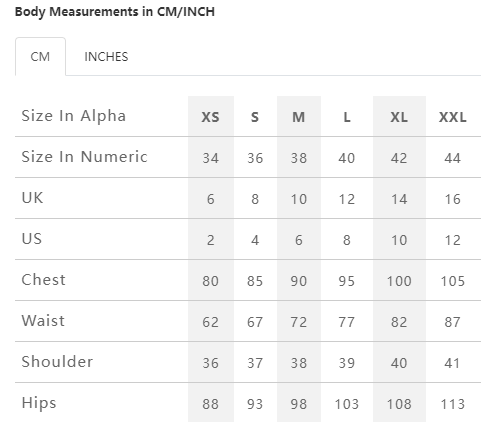Click the XS size column header
This screenshot has height=422, width=488.
click(x=211, y=117)
